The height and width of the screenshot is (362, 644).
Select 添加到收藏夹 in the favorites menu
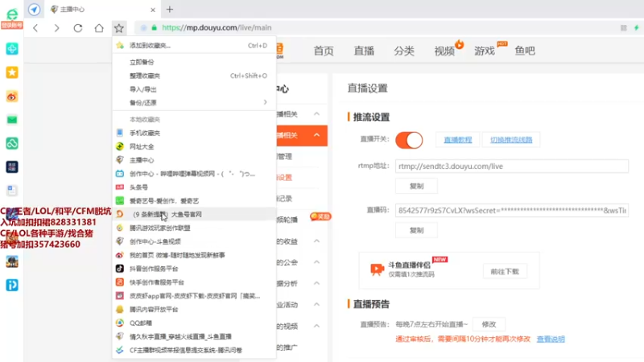(194, 45)
